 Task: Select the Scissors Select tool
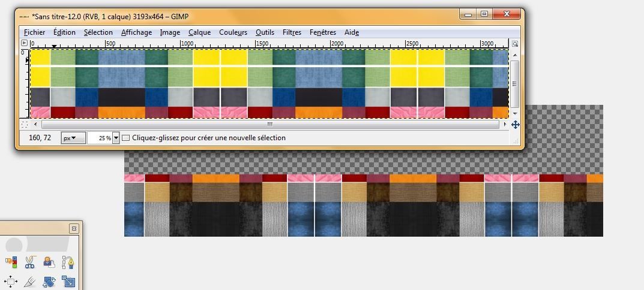(x=30, y=262)
